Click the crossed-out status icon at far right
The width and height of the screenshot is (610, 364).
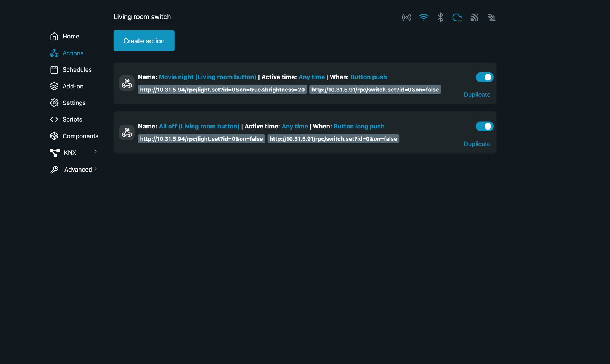coord(491,17)
